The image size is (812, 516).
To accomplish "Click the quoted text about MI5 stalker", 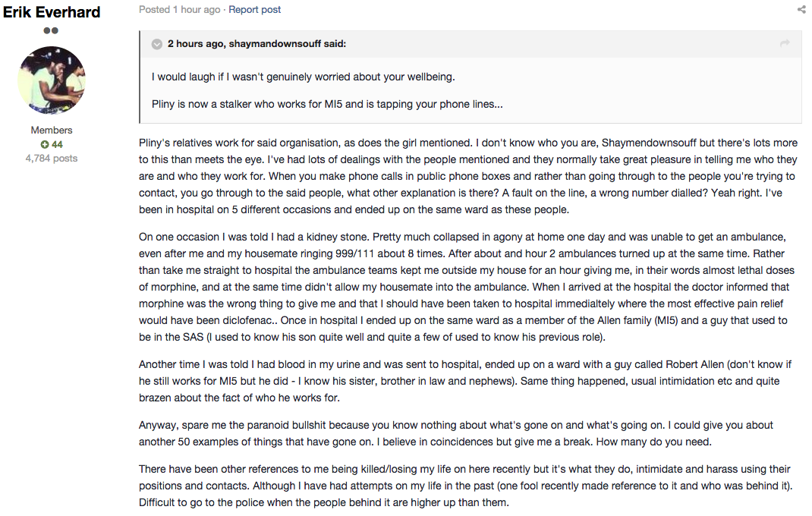I will click(327, 104).
